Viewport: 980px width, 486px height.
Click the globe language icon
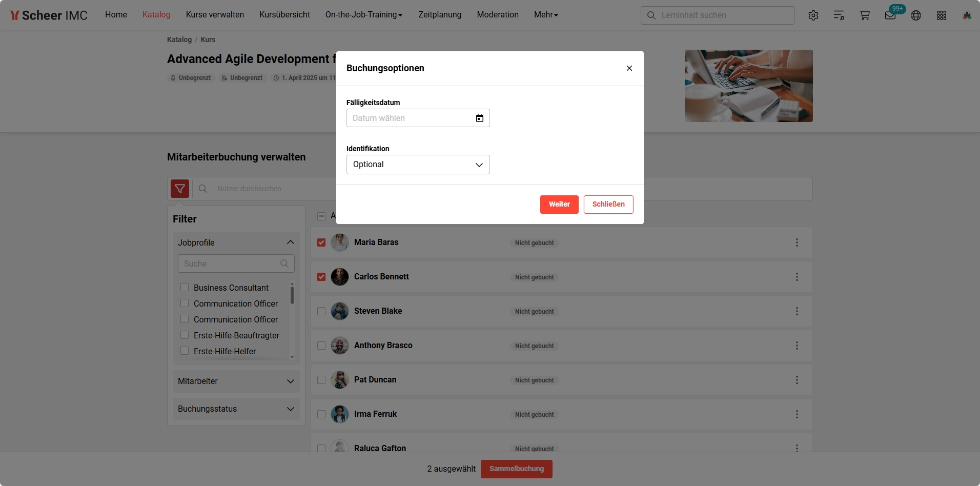pyautogui.click(x=916, y=15)
